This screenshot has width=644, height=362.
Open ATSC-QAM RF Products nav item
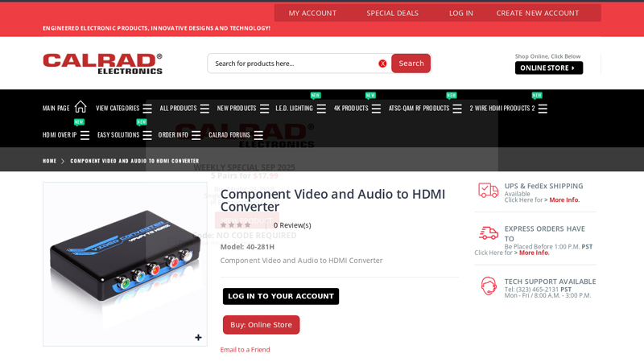pos(419,109)
